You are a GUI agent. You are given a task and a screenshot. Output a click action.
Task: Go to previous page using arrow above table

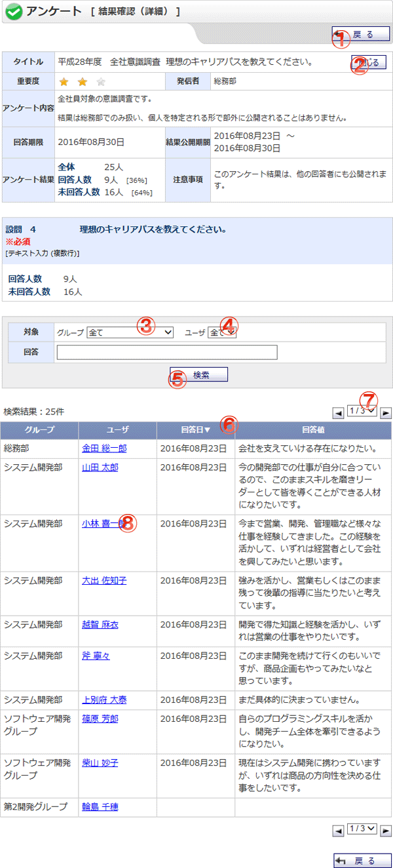click(x=339, y=413)
